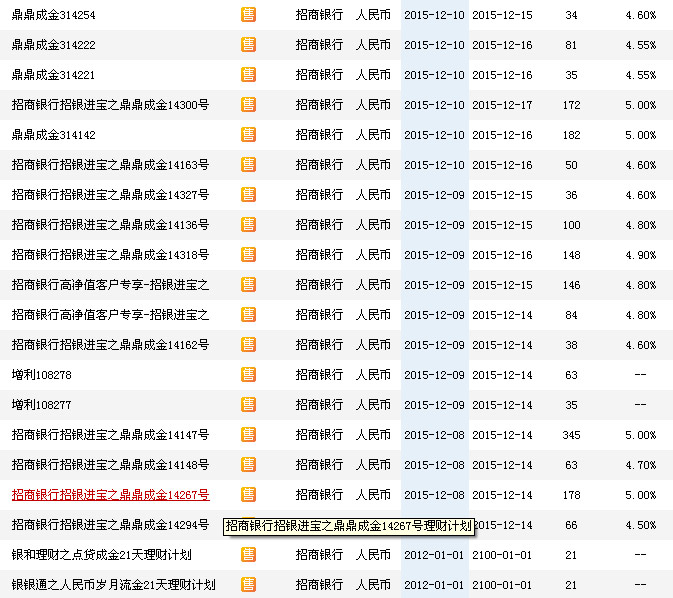Open product 增利108278
This screenshot has width=673, height=598.
click(42, 375)
